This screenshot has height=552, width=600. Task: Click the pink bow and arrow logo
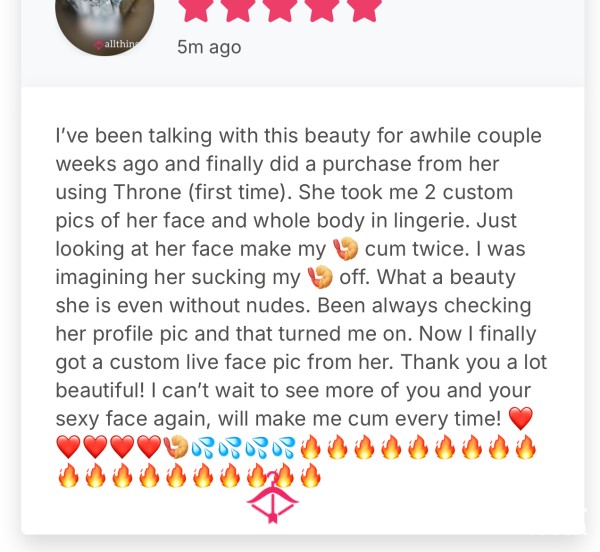point(272,498)
